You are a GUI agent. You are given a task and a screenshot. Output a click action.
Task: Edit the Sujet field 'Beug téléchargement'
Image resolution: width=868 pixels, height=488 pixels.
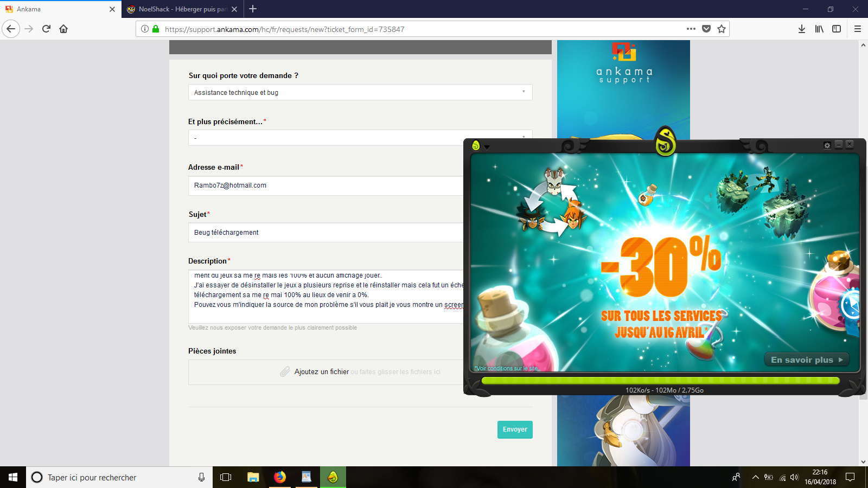[326, 233]
